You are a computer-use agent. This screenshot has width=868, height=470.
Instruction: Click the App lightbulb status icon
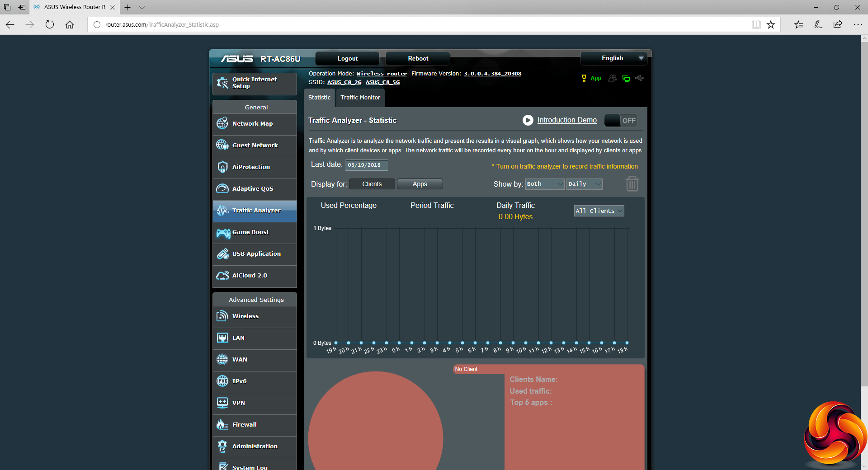coord(584,78)
